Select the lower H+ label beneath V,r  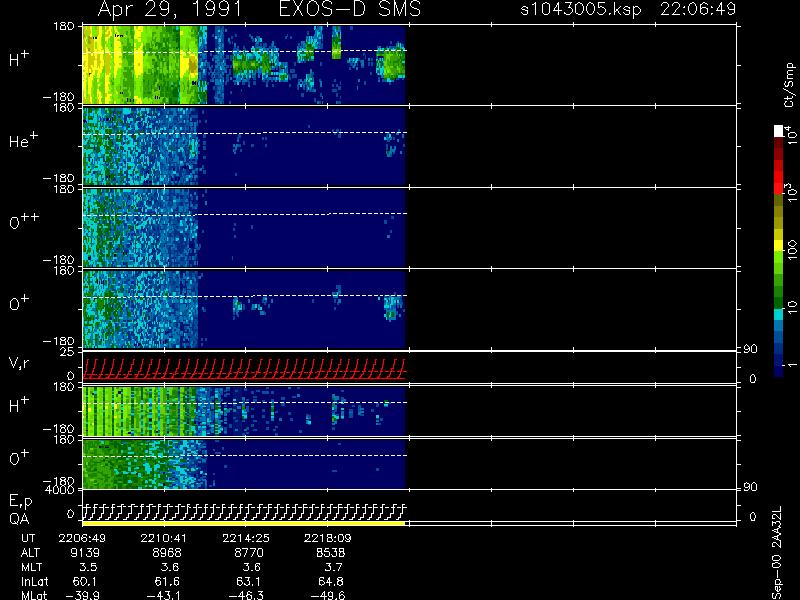pyautogui.click(x=19, y=405)
